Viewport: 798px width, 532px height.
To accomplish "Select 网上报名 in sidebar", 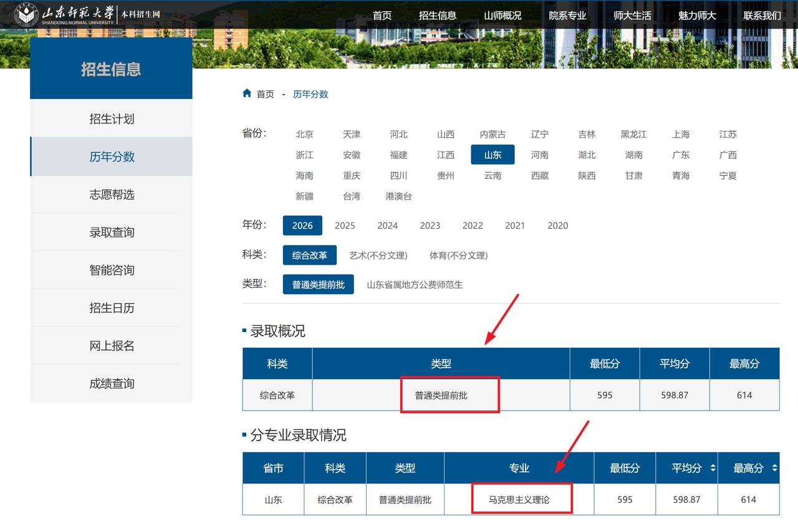I will 112,345.
